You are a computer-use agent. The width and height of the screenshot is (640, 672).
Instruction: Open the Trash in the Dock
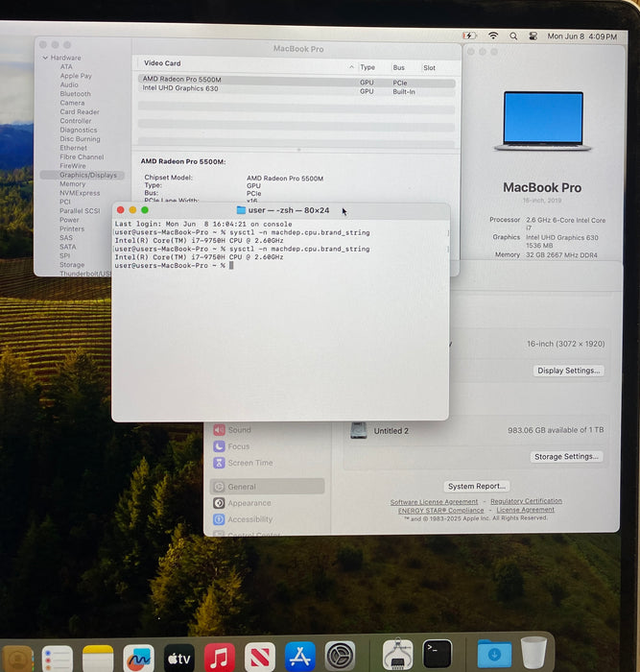coord(533,653)
